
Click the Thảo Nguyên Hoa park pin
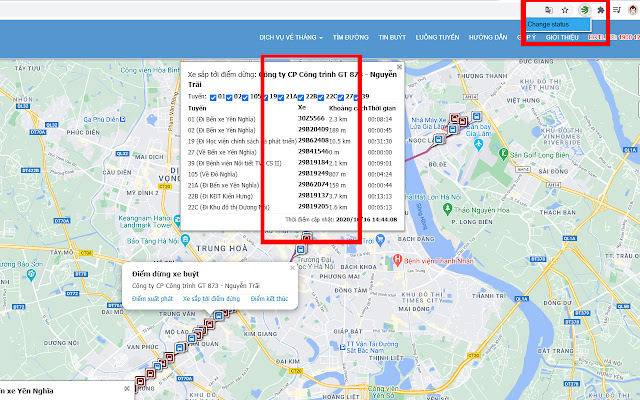click(x=447, y=210)
